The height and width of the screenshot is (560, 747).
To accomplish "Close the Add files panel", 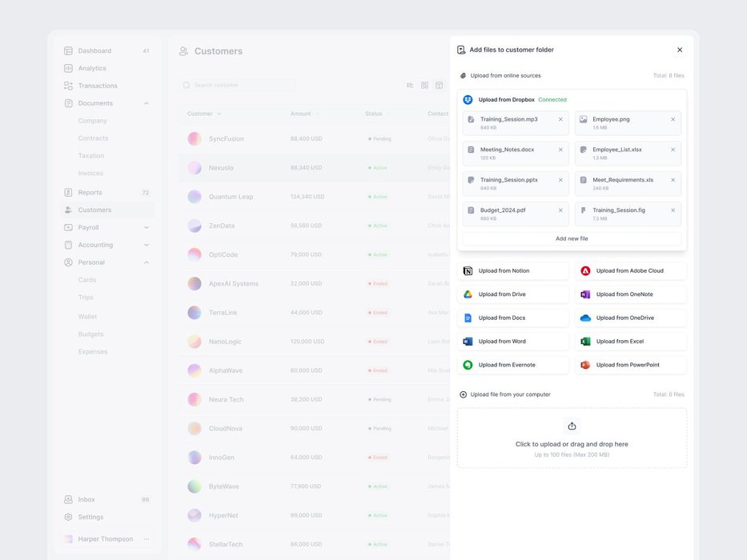I will click(x=680, y=50).
